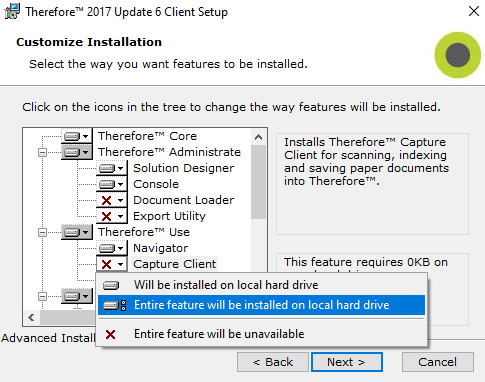The height and width of the screenshot is (382, 485).
Task: Collapse the Therefore™ Use tree node
Action: point(42,232)
